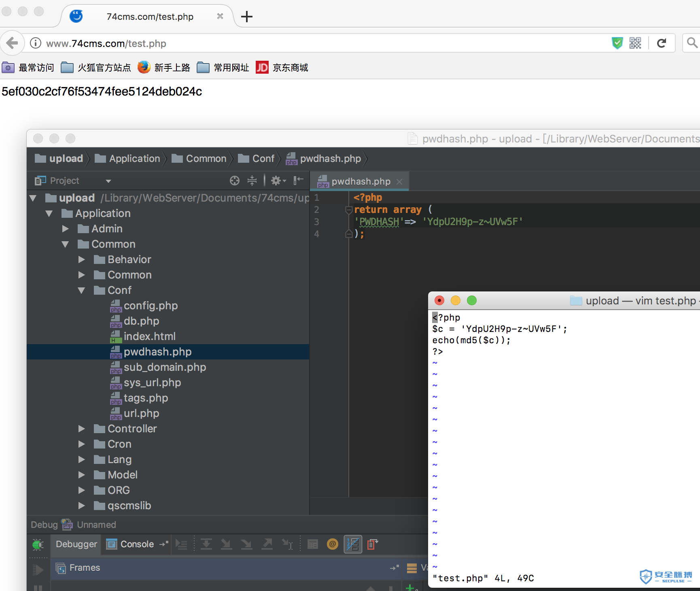Click the collapse all icon in Project panel
700x591 pixels.
tap(252, 181)
